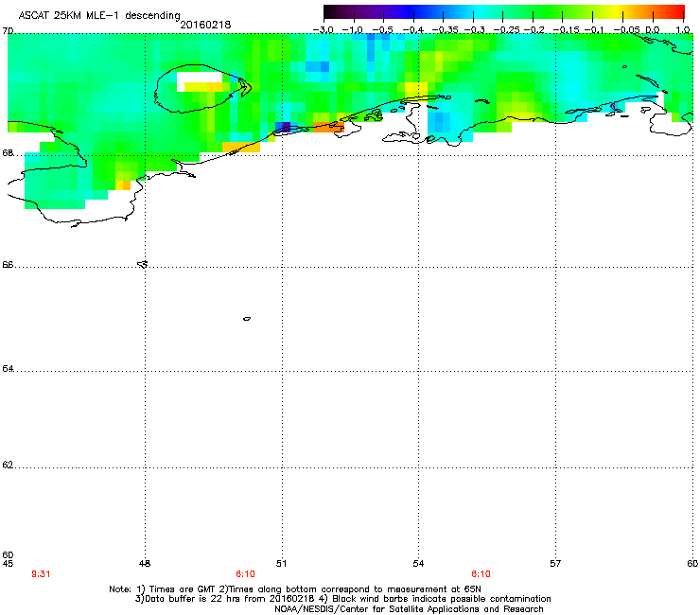Click the "-0.25" color bar label
700x615 pixels.
(506, 30)
